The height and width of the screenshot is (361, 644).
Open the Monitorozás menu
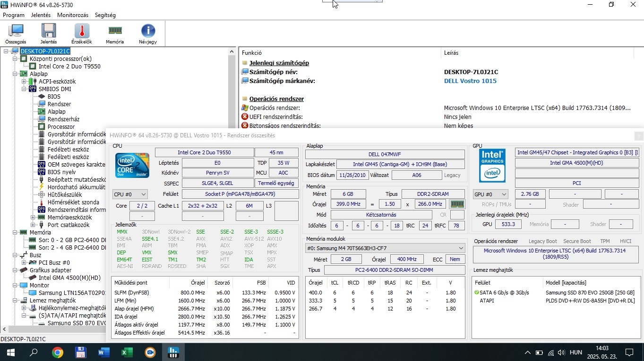click(x=73, y=15)
